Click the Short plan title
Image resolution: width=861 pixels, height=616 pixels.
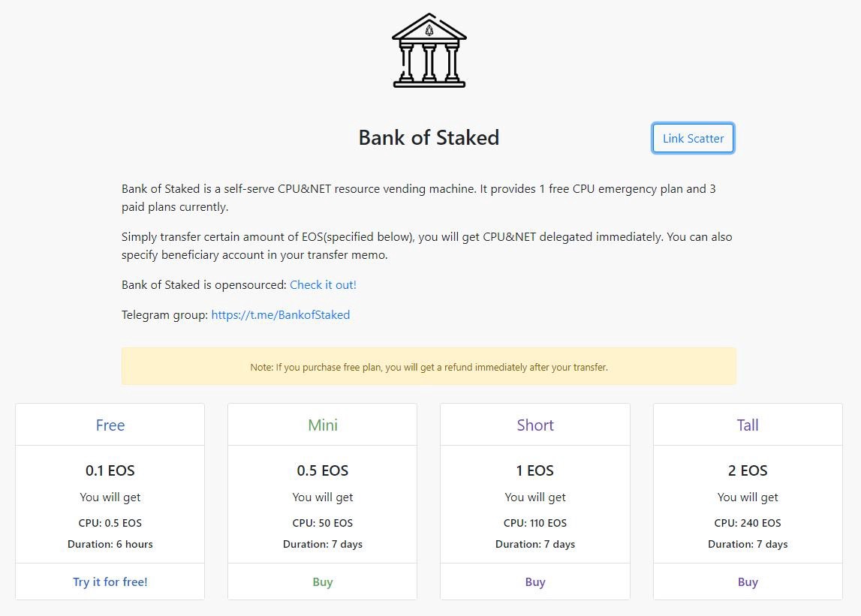click(x=534, y=425)
